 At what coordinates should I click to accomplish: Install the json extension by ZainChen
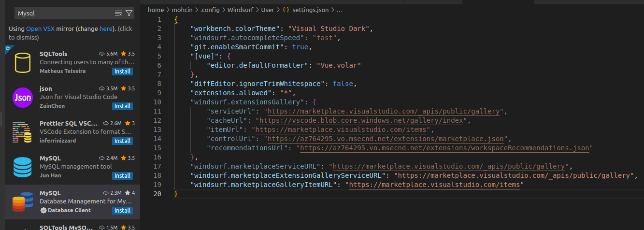click(123, 106)
